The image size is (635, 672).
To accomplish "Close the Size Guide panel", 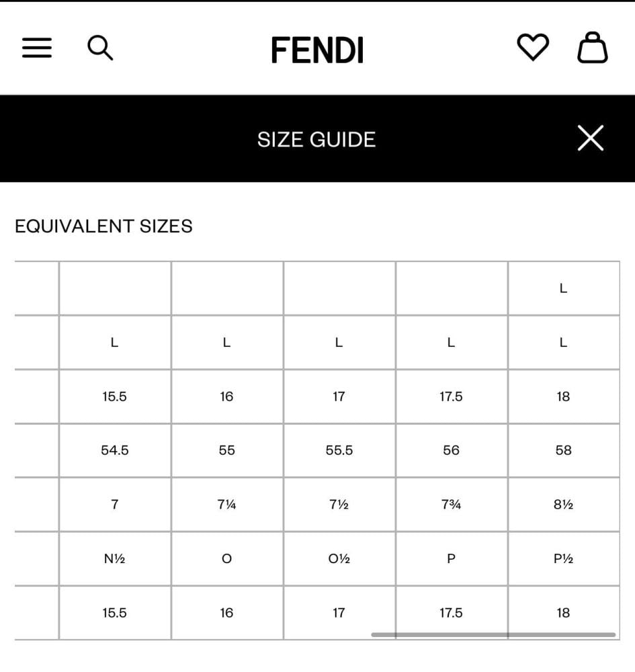I will click(x=590, y=138).
